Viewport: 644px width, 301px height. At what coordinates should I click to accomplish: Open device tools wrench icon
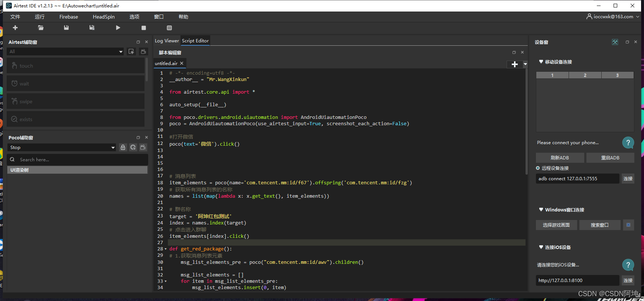[615, 42]
